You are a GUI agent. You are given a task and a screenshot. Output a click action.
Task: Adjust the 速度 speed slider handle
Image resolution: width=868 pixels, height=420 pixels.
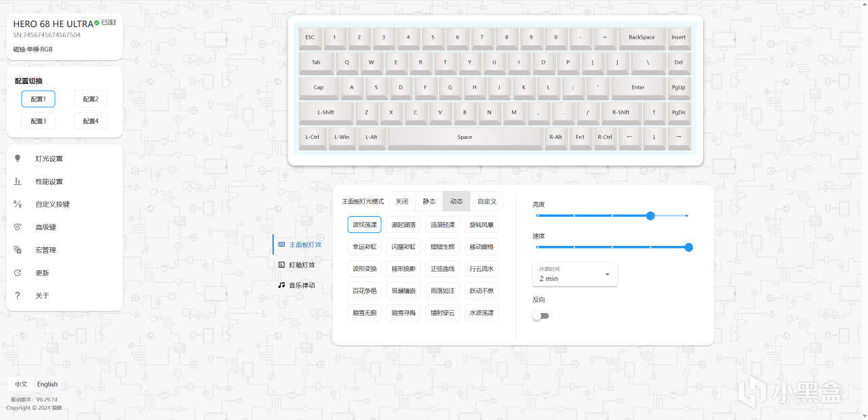pos(689,247)
